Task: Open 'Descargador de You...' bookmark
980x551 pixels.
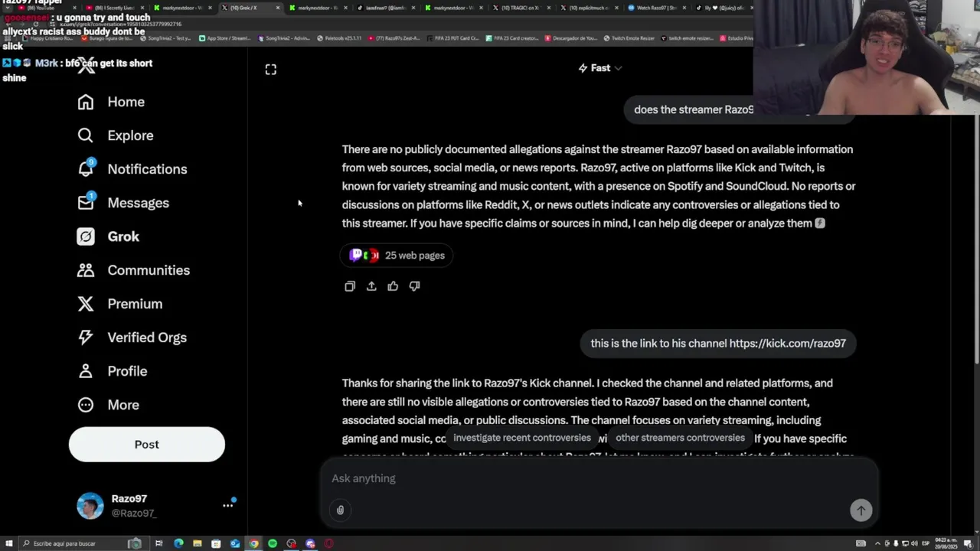Action: 573,38
